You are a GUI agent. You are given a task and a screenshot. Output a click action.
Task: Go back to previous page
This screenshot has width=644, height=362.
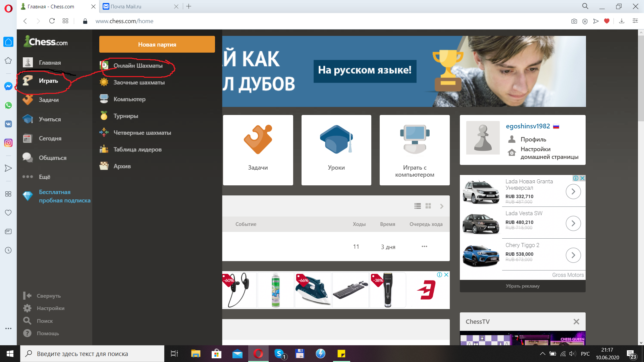(25, 21)
